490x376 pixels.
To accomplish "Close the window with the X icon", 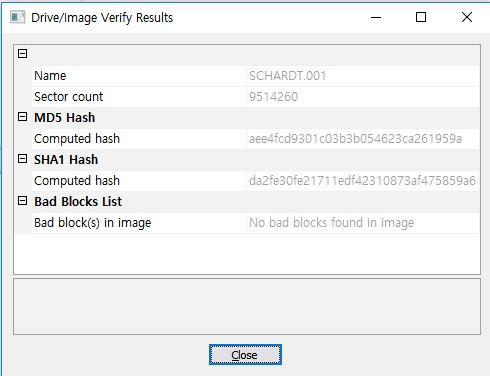I will [x=467, y=17].
